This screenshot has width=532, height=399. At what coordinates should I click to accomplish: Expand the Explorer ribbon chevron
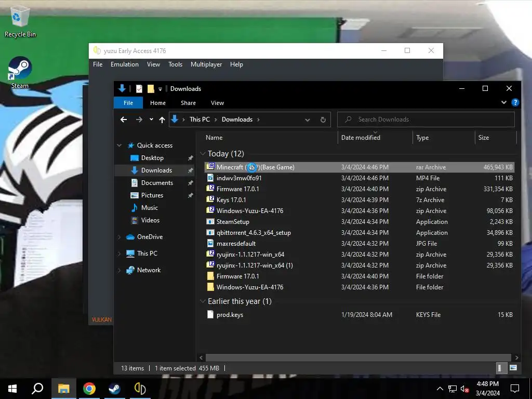point(504,102)
